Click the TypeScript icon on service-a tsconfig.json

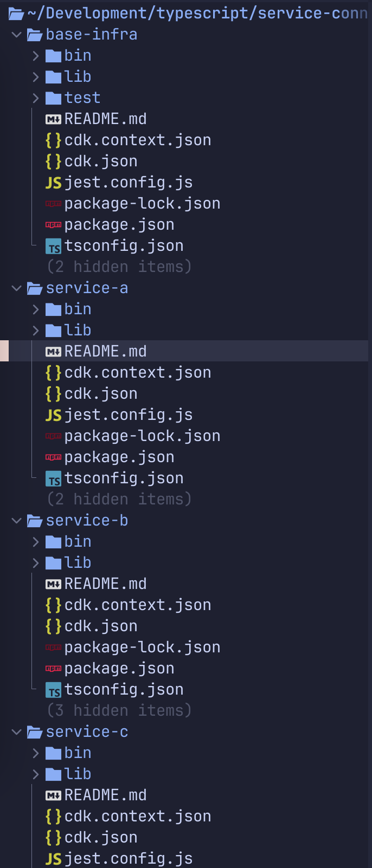pos(53,478)
